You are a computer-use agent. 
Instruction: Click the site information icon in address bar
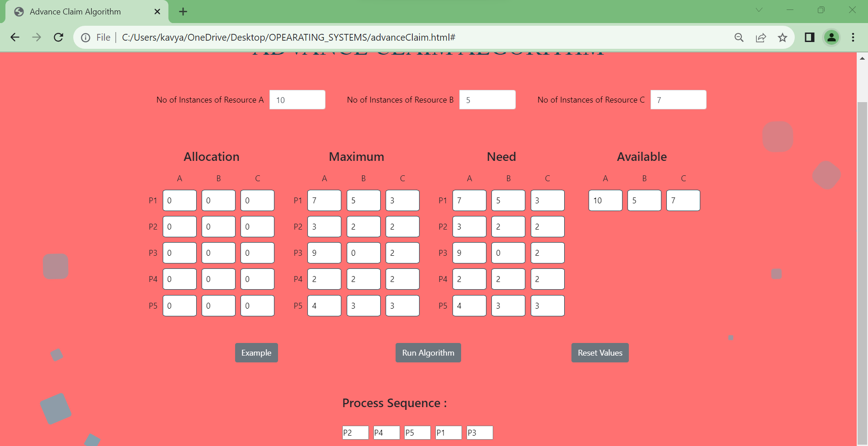[x=86, y=38]
